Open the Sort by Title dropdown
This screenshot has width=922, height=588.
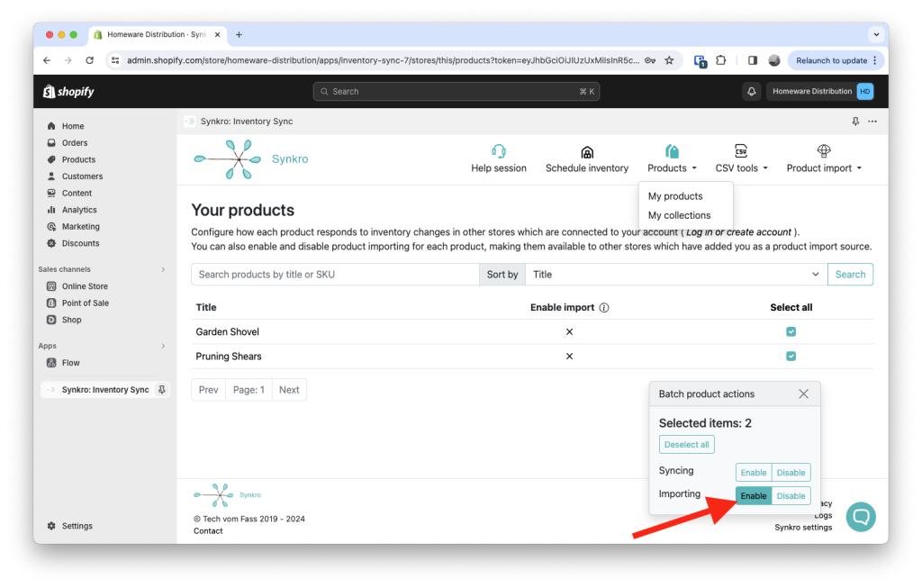[x=676, y=275]
